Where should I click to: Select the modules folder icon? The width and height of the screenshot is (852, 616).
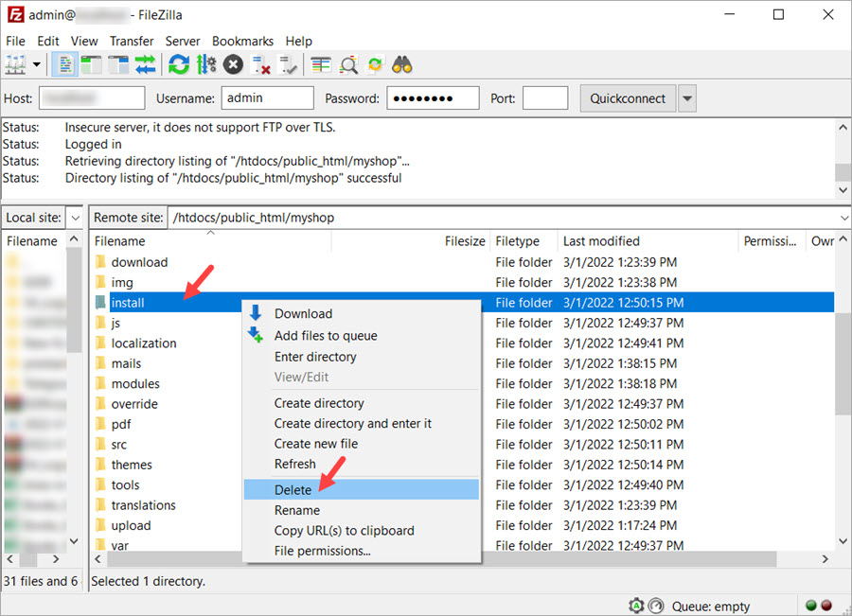[x=100, y=383]
